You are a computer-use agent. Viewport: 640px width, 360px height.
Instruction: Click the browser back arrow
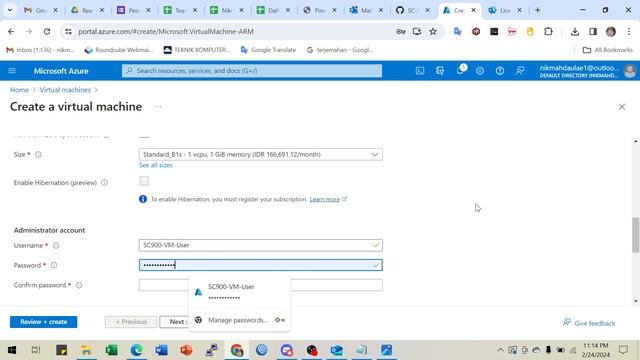pos(11,31)
